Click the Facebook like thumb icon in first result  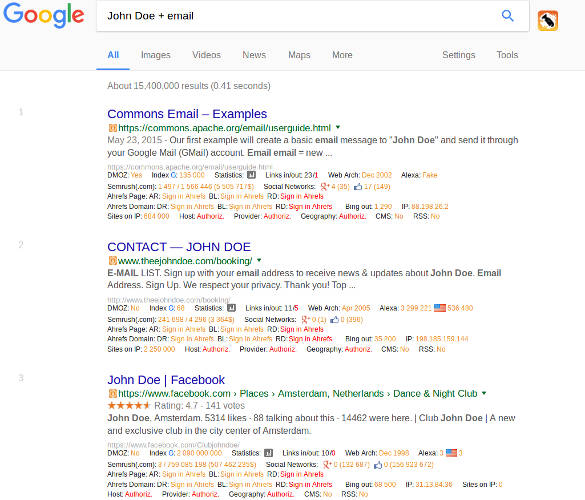[x=358, y=187]
